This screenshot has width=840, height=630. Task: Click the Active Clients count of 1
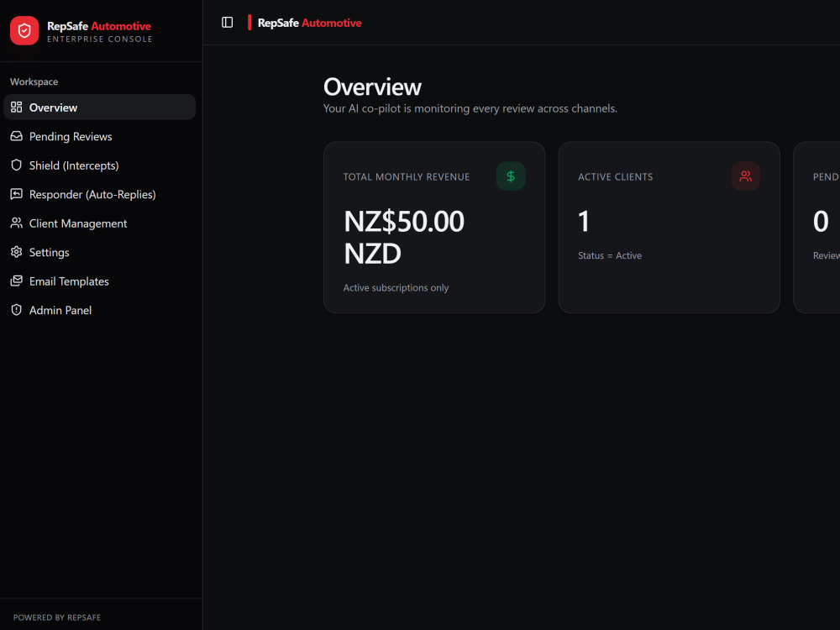584,221
